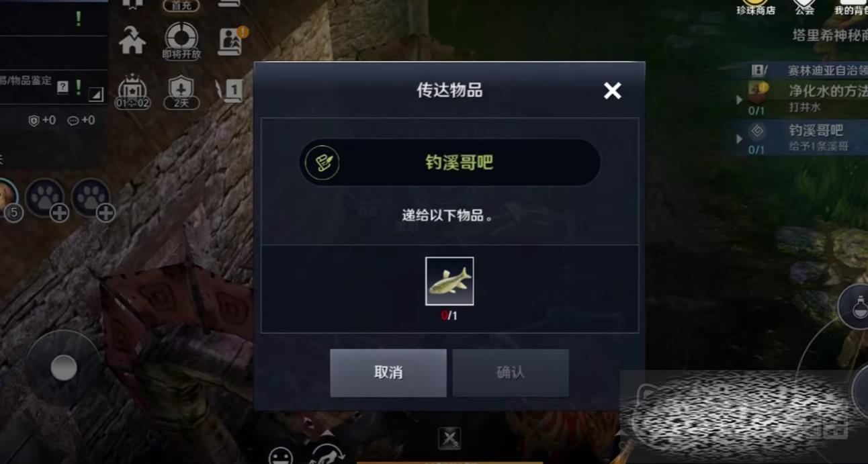Image resolution: width=868 pixels, height=464 pixels.
Task: Tap the potion flask icon
Action: point(857,308)
